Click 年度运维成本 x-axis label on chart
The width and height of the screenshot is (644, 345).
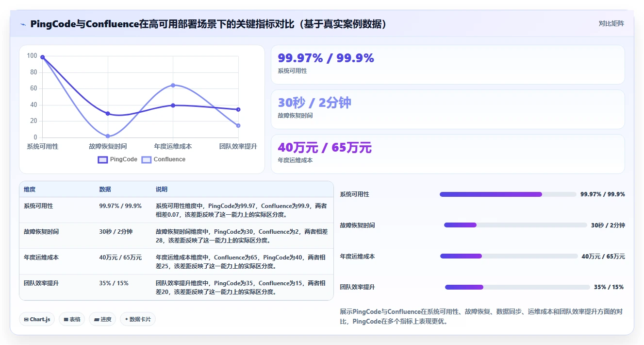173,146
